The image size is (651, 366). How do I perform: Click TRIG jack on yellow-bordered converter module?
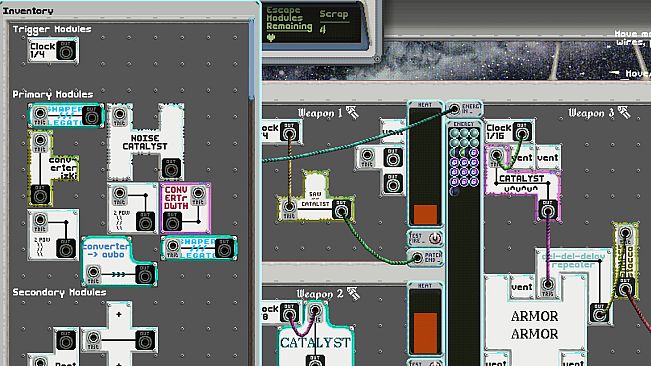click(x=40, y=140)
